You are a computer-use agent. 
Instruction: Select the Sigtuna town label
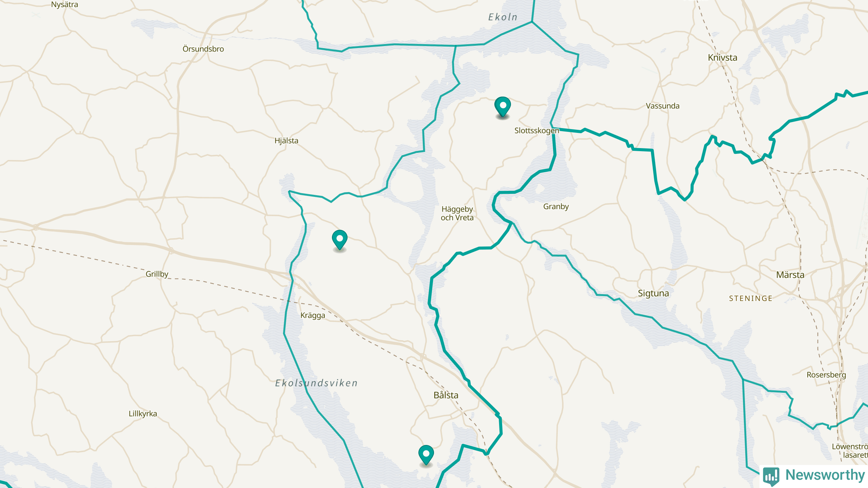[653, 293]
